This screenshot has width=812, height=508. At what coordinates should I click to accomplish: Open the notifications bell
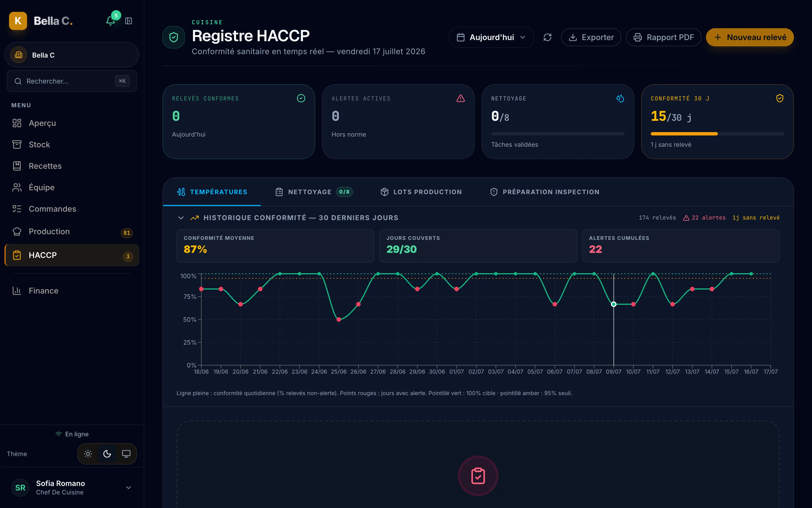(x=111, y=21)
